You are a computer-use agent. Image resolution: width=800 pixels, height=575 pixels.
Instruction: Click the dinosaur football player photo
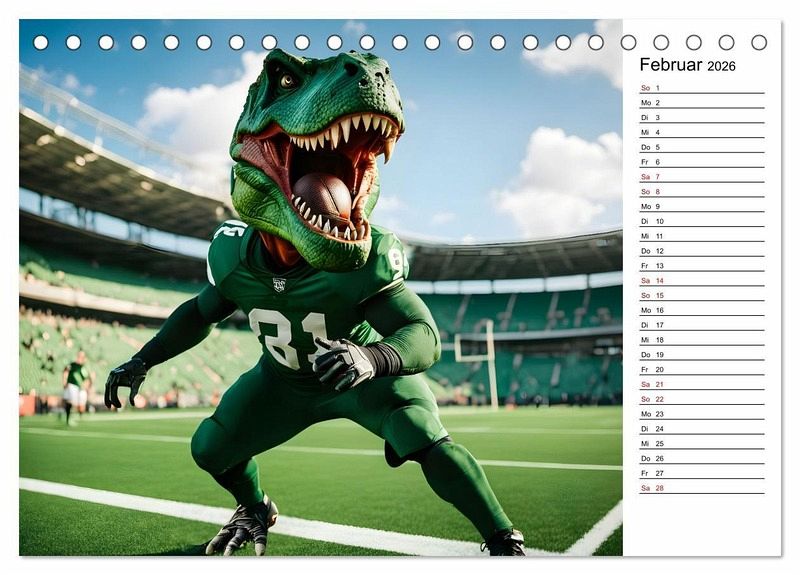coord(321,287)
